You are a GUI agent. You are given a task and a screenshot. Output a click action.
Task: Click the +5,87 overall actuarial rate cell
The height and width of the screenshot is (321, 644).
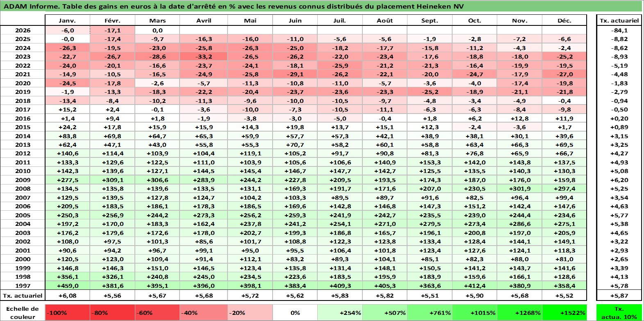tap(619, 296)
